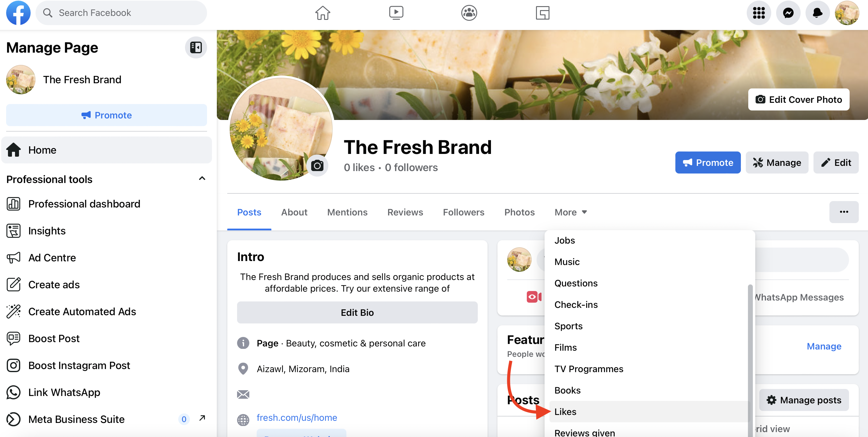Image resolution: width=868 pixels, height=437 pixels.
Task: Click the camera icon on profile picture
Action: point(317,165)
